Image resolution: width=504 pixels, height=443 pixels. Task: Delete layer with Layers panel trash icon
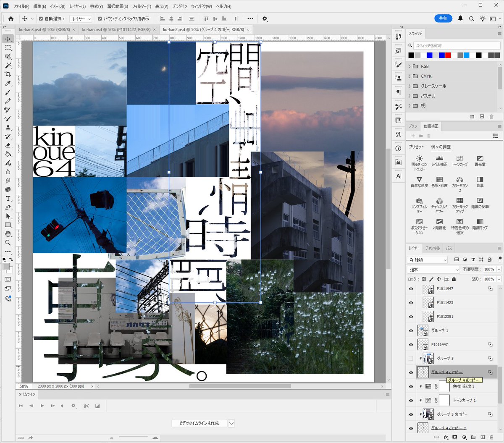pyautogui.click(x=491, y=437)
